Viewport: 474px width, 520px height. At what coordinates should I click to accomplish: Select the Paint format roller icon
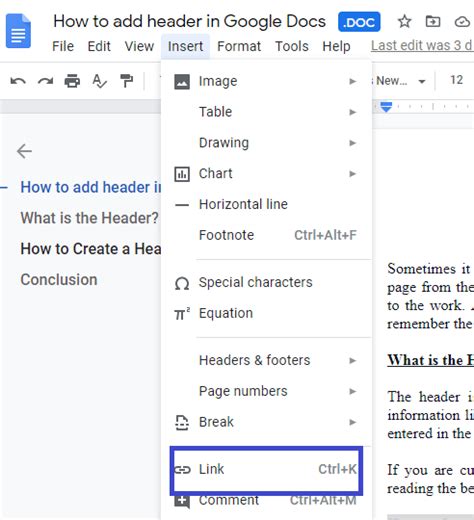[127, 81]
